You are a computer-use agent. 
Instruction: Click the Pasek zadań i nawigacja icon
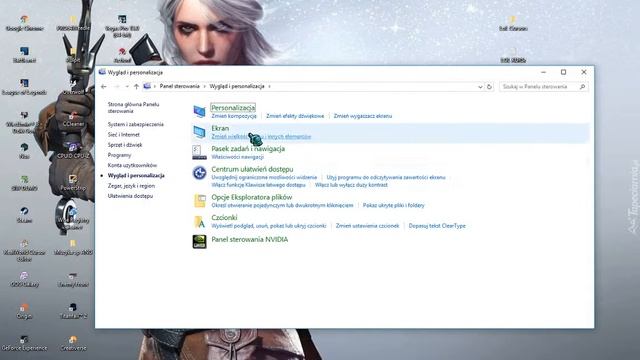pyautogui.click(x=199, y=152)
